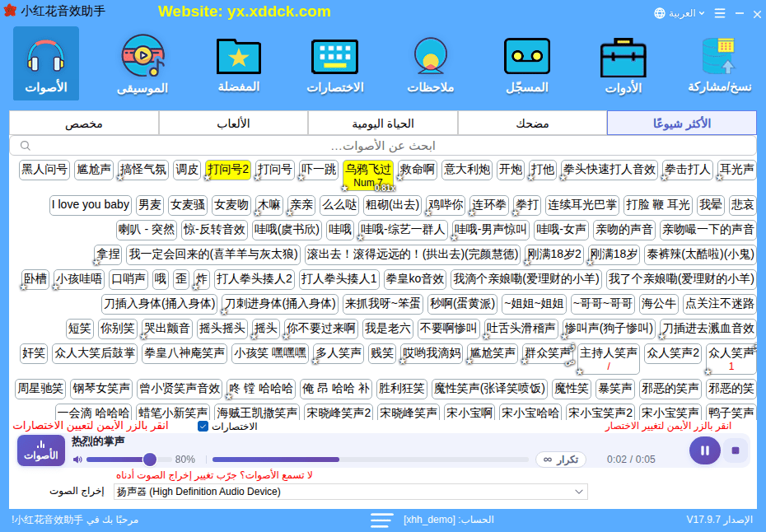The width and height of the screenshot is (766, 532).
Task: Play the 海公牛 sound
Action: pyautogui.click(x=659, y=304)
